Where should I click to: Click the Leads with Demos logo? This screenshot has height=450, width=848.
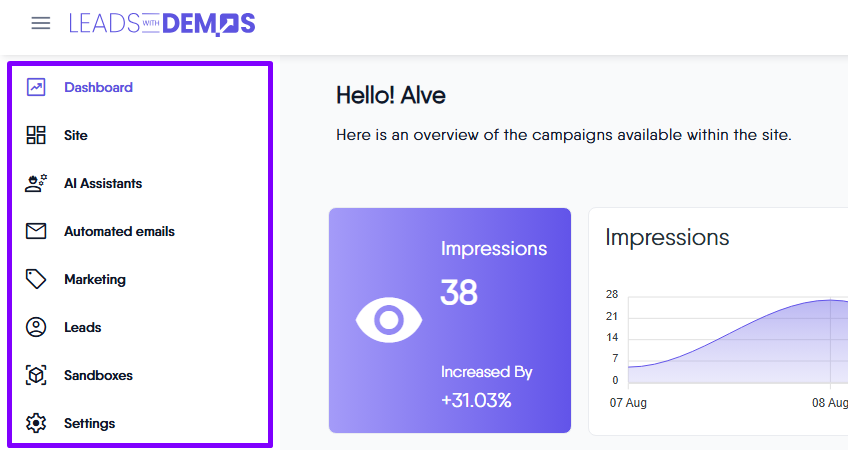coord(162,23)
